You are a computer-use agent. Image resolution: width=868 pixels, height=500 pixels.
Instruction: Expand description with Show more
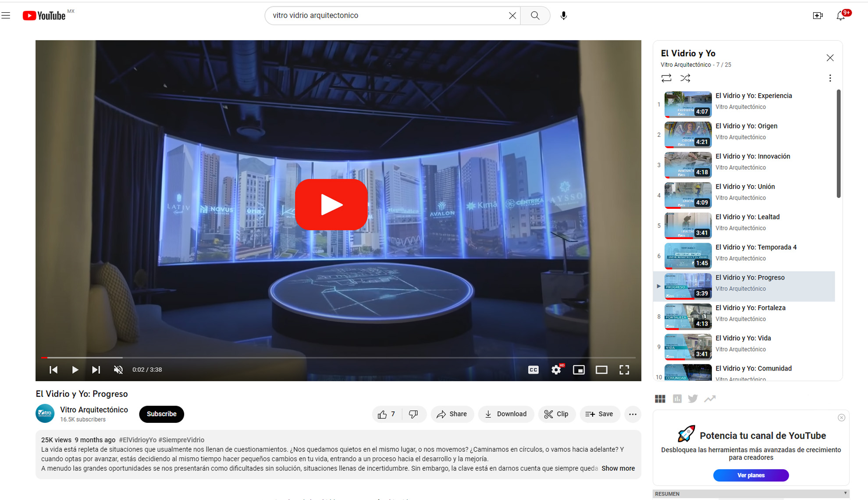(618, 468)
